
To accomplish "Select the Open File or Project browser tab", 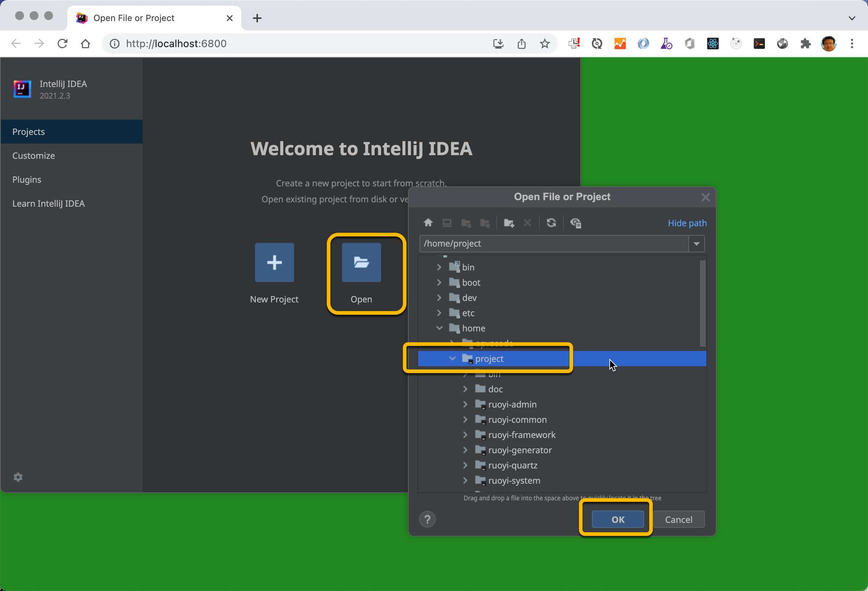I will [x=154, y=18].
